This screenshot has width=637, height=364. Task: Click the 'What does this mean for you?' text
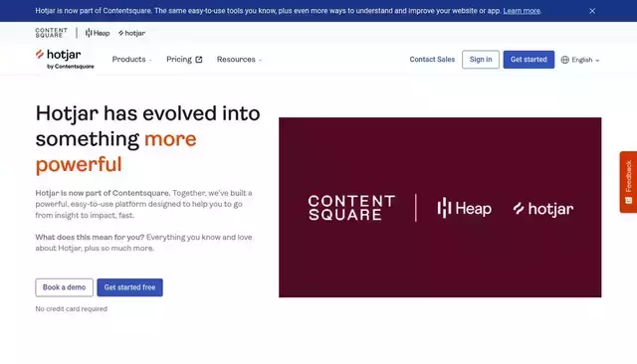90,237
